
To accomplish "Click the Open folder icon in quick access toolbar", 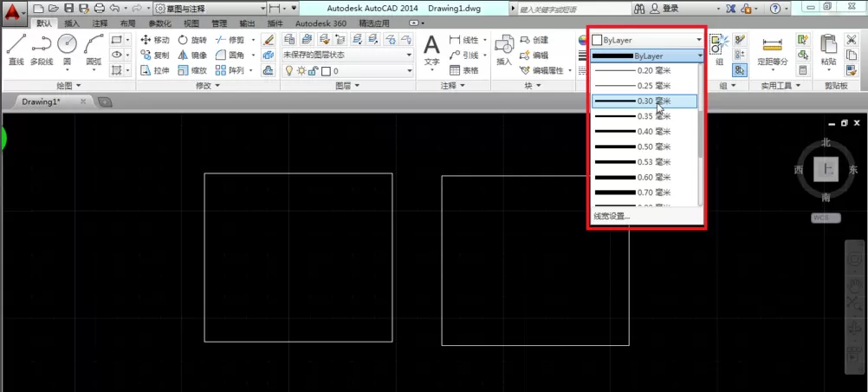I will 53,9.
